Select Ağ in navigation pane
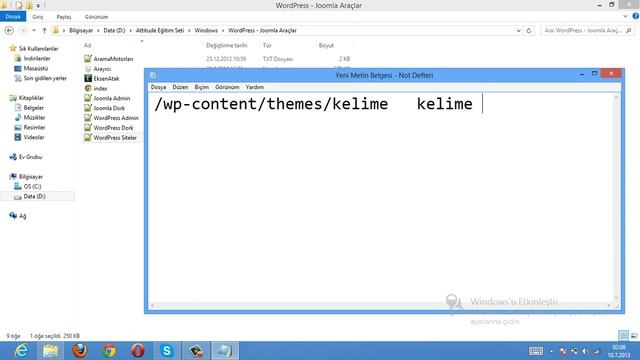 (22, 216)
